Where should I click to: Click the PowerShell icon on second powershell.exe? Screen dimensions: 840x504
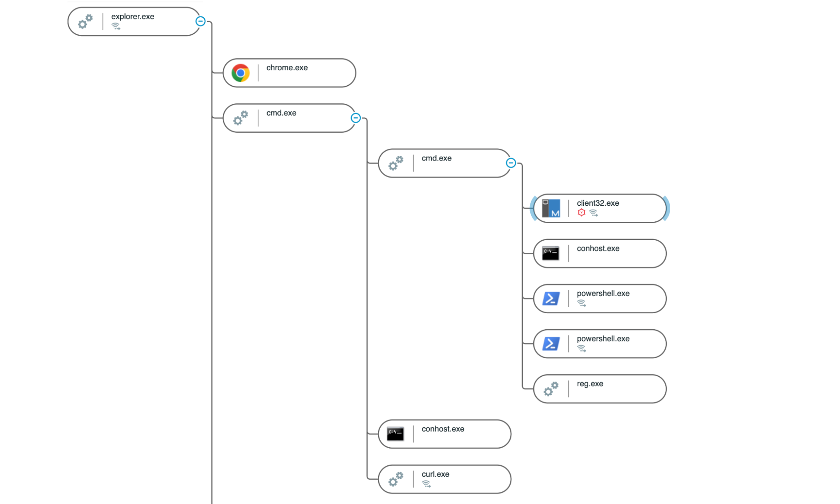(550, 344)
